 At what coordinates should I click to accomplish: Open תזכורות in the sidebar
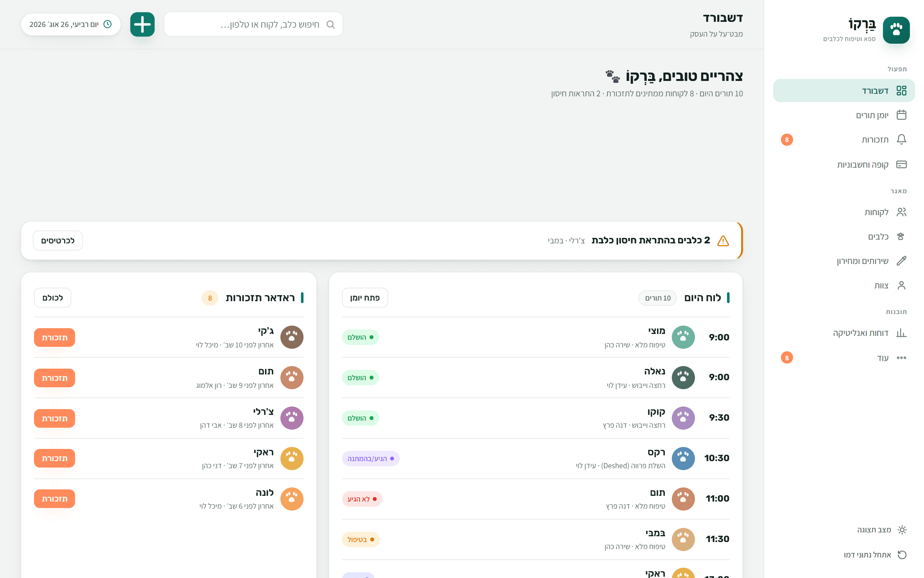pyautogui.click(x=844, y=140)
